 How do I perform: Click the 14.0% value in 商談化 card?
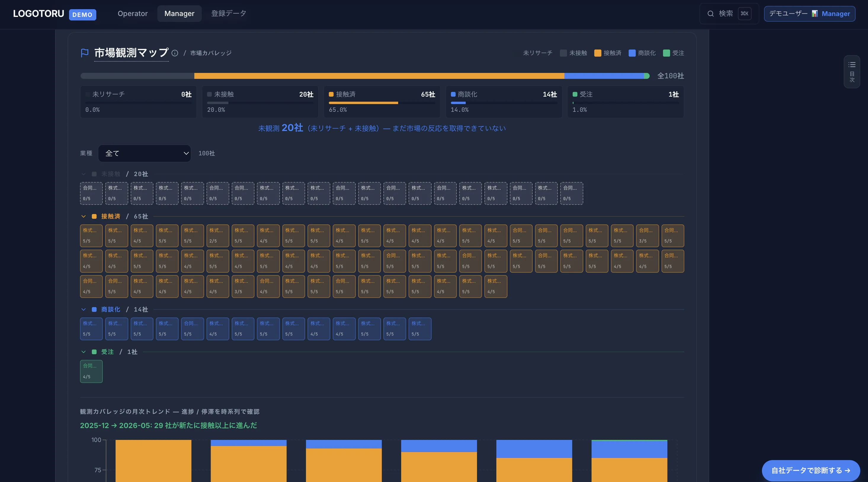[459, 110]
